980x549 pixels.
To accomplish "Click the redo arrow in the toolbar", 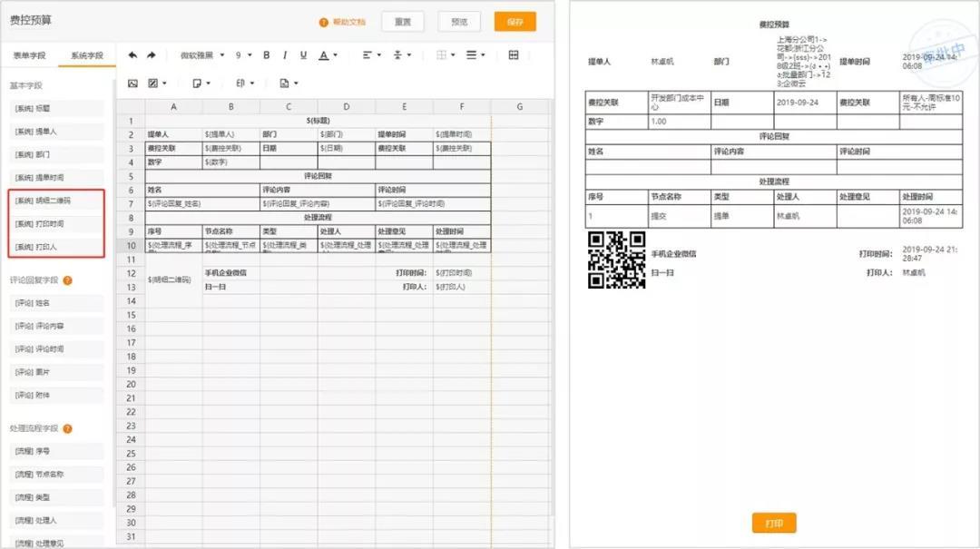I will [152, 55].
